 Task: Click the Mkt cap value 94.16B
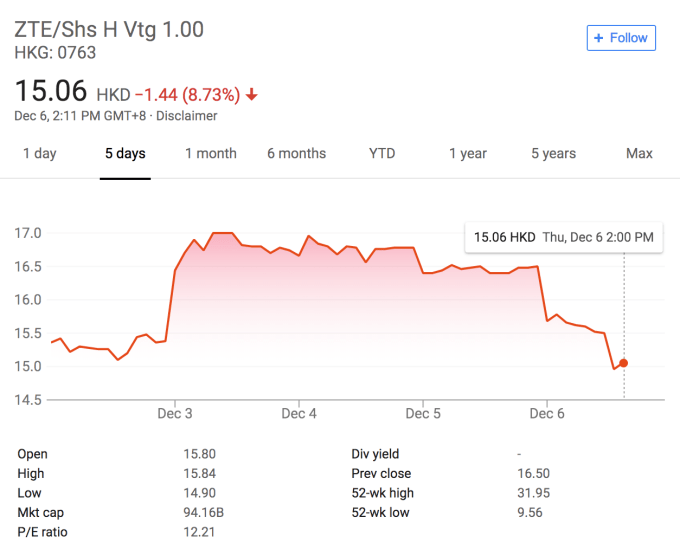pyautogui.click(x=204, y=512)
